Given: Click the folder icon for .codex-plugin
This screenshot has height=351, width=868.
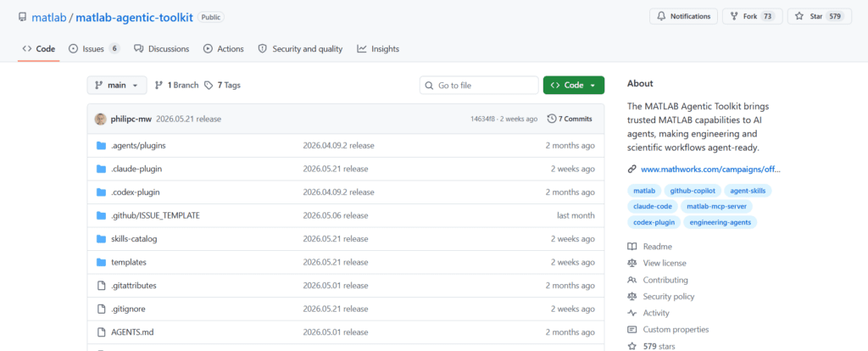Looking at the screenshot, I should pos(101,192).
